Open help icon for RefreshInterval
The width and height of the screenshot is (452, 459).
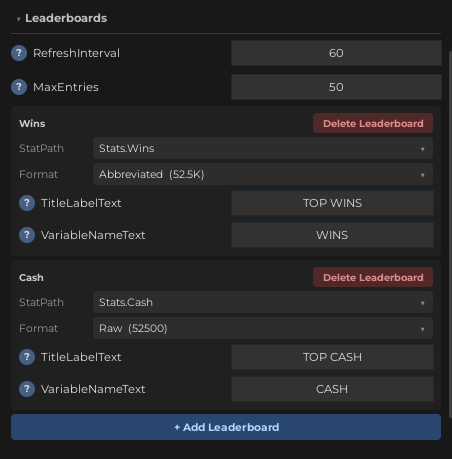[x=19, y=53]
